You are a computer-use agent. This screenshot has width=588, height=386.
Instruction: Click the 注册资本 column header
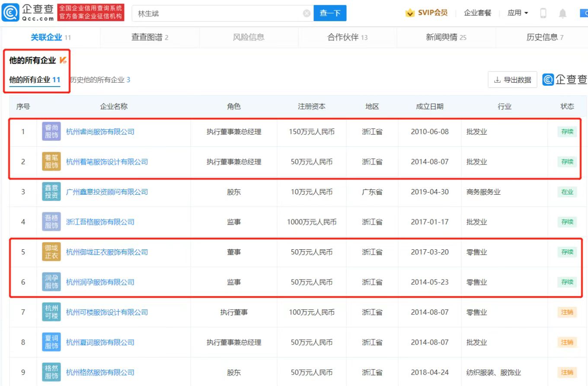(312, 106)
